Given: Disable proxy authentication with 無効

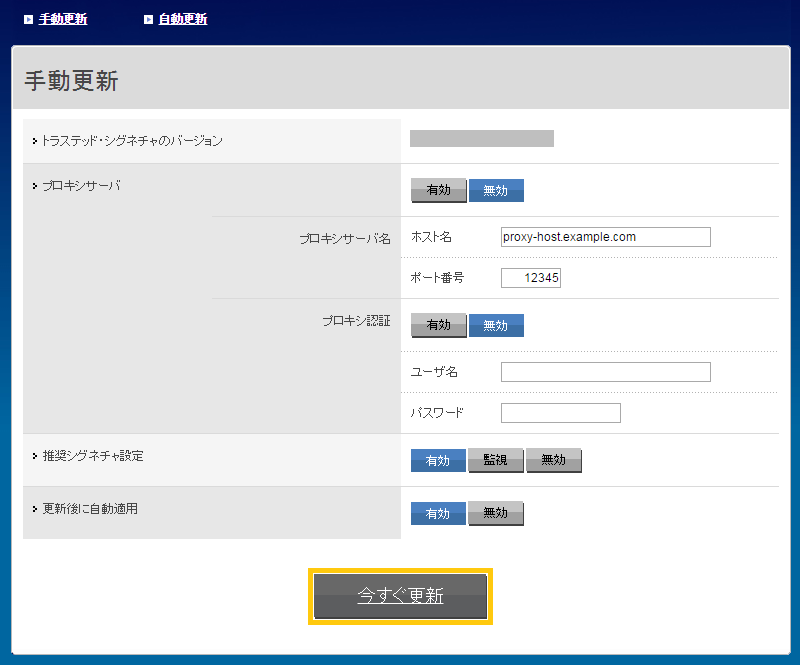Looking at the screenshot, I should click(x=496, y=325).
